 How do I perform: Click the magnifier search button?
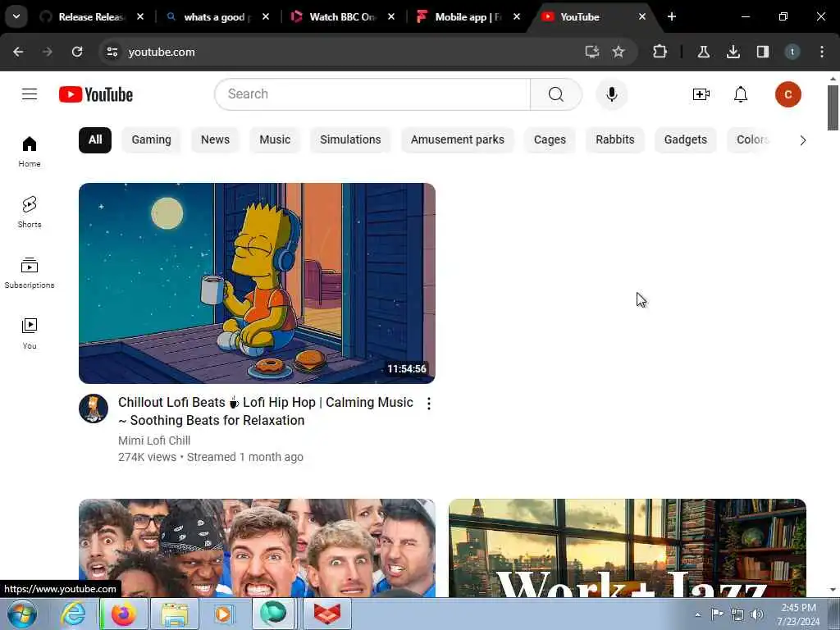coord(556,94)
